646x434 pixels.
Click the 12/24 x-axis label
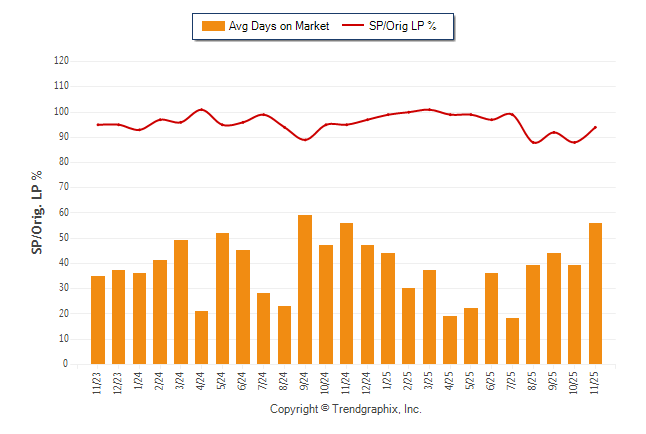[x=367, y=382]
